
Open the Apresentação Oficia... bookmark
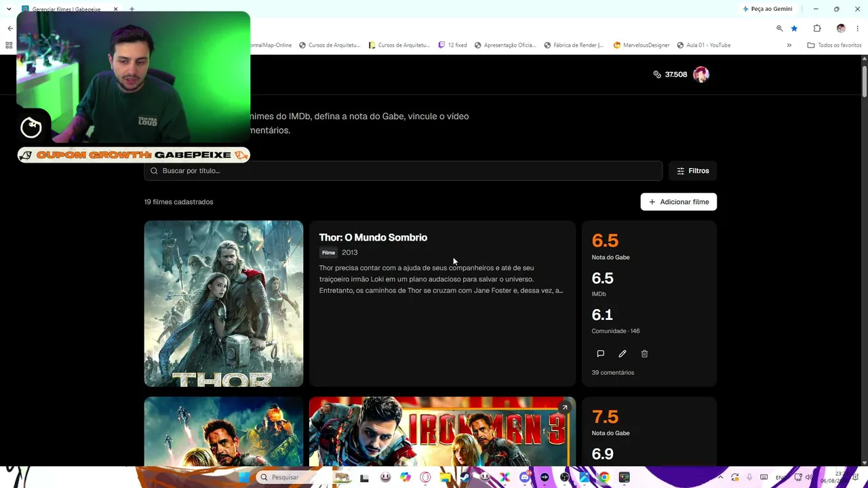pos(505,45)
